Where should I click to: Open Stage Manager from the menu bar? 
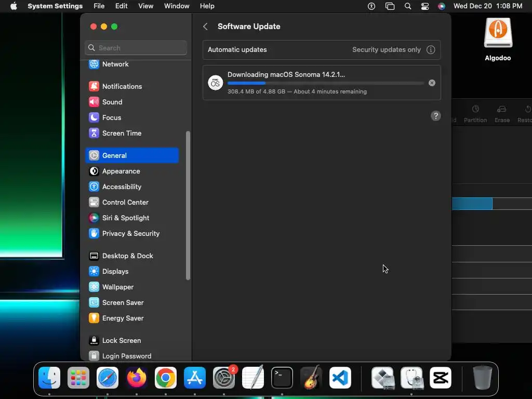390,6
